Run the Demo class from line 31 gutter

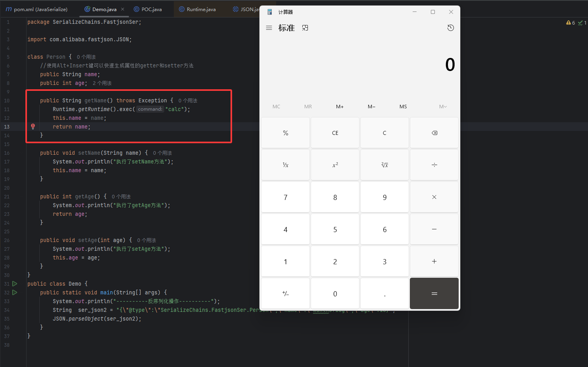pyautogui.click(x=15, y=284)
